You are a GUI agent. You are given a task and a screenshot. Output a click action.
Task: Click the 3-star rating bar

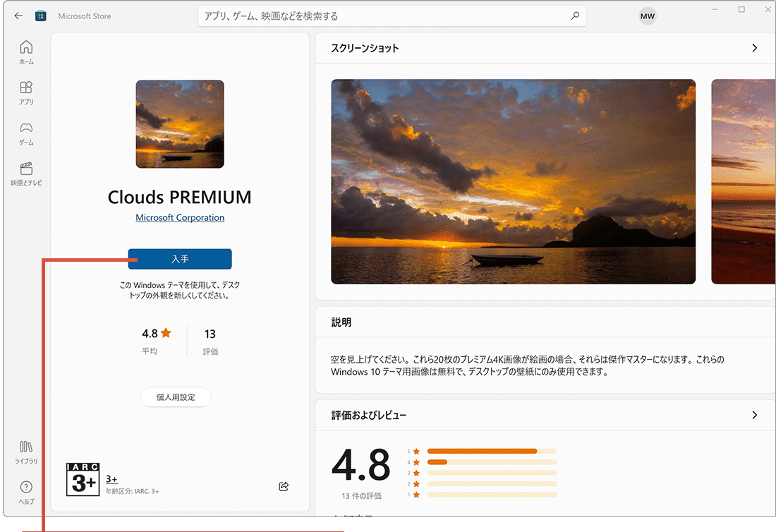point(492,473)
